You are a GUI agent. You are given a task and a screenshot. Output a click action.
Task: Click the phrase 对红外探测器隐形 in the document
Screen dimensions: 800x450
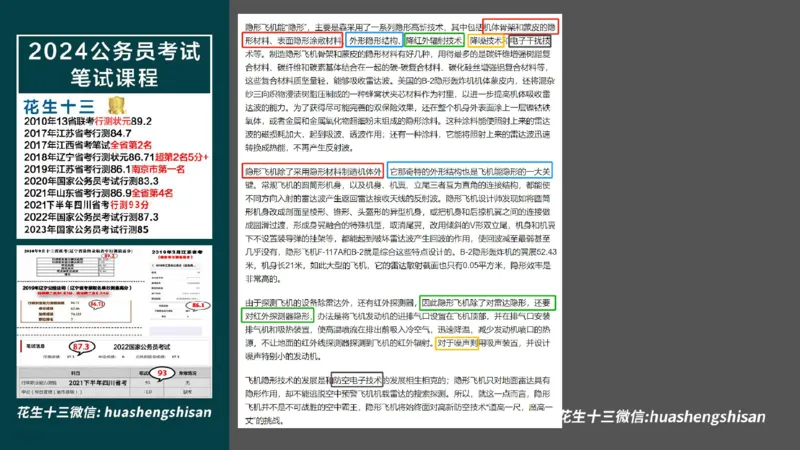tap(278, 316)
